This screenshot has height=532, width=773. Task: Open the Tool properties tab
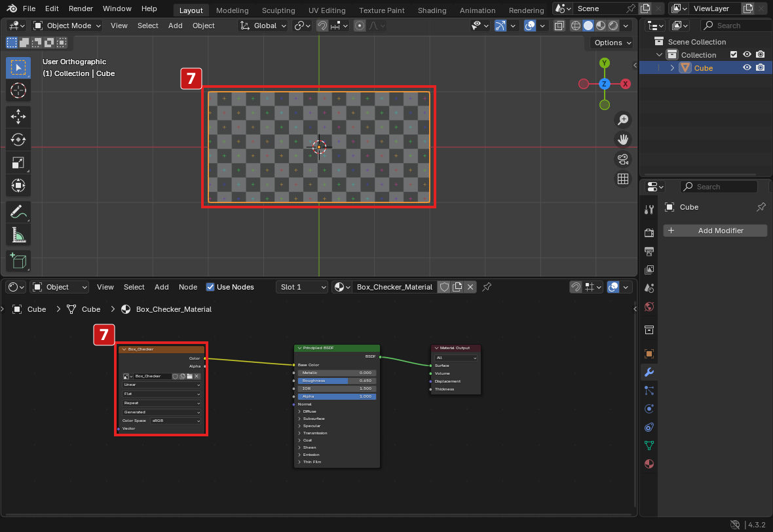649,210
